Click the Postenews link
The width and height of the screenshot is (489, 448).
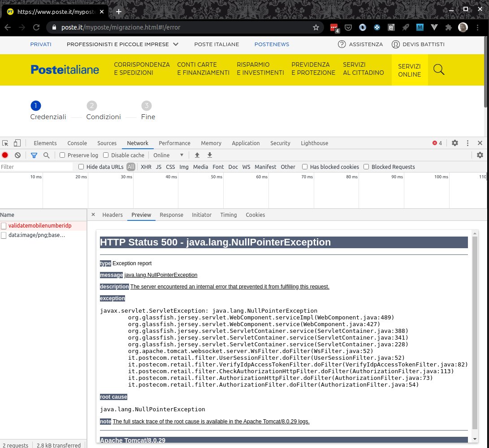[x=272, y=44]
